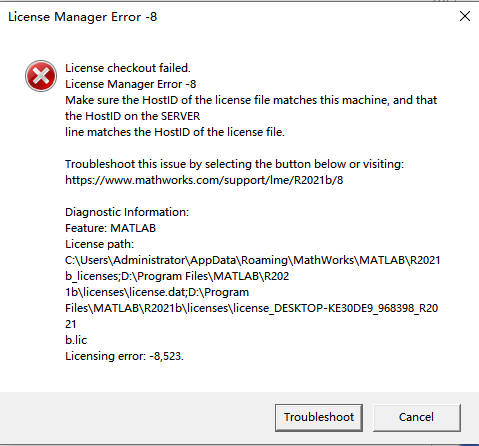Click the 'b.lic' text line
Viewport: 479px width, 446px height.
pyautogui.click(x=76, y=340)
